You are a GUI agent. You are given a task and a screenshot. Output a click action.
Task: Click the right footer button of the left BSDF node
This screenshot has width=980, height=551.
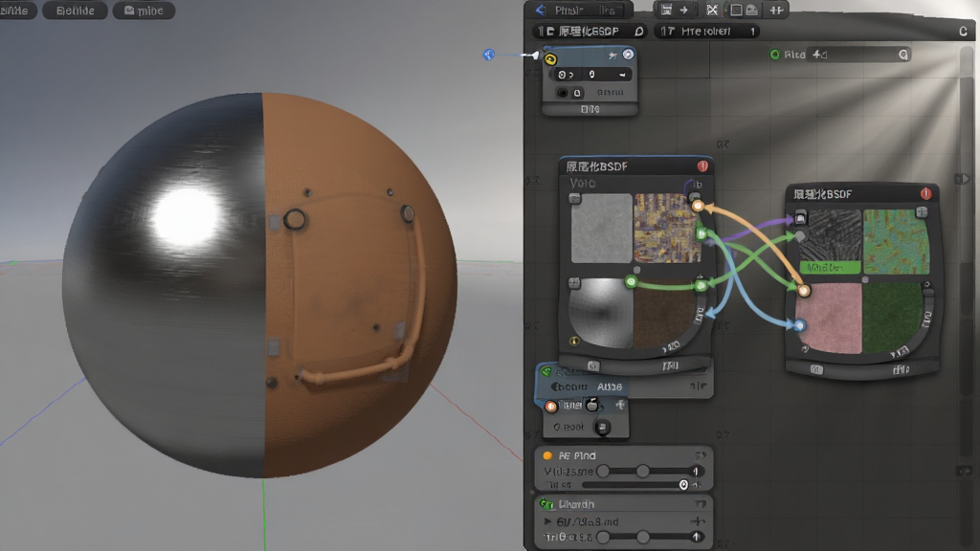670,364
